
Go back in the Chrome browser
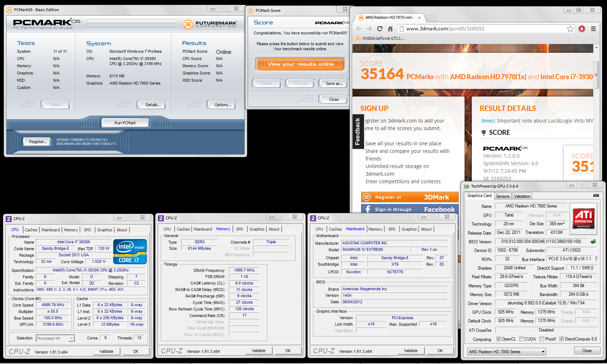click(359, 29)
